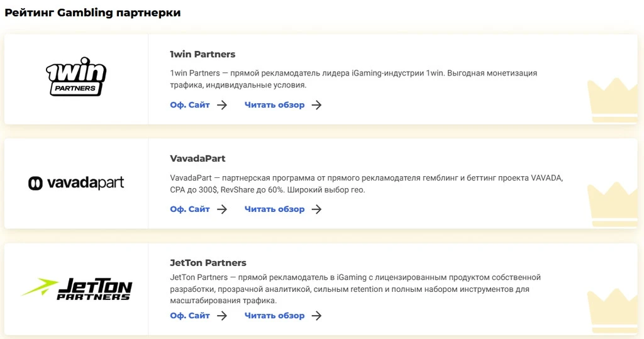Click arrow beside VavadaPart Читать обзор
This screenshot has width=644, height=339.
316,209
